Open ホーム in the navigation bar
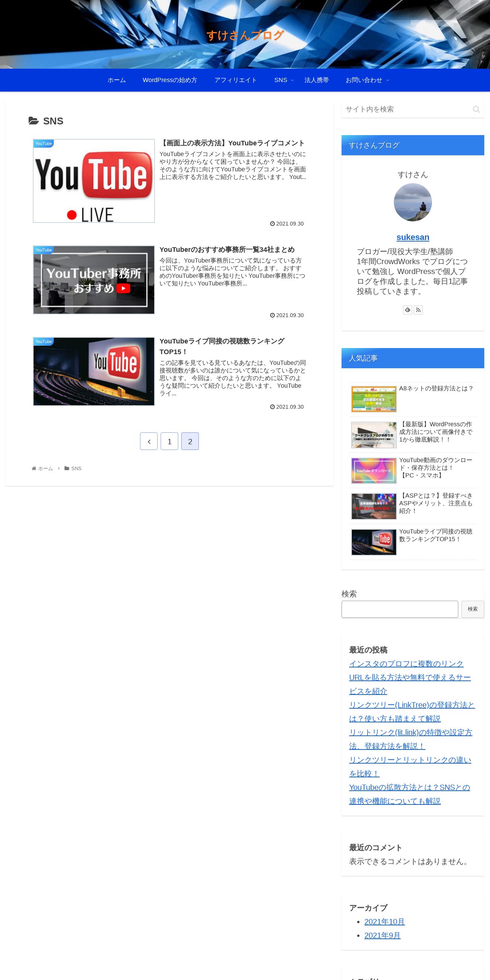The width and height of the screenshot is (490, 980). click(x=116, y=80)
